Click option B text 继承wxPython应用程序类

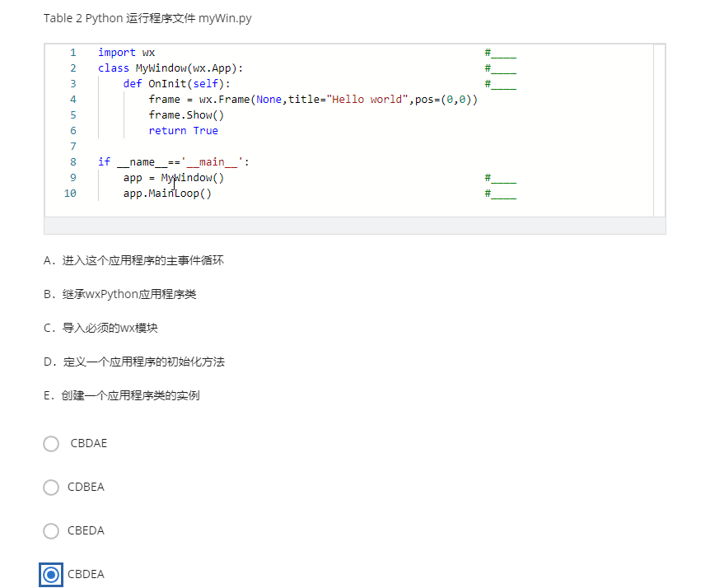[120, 294]
